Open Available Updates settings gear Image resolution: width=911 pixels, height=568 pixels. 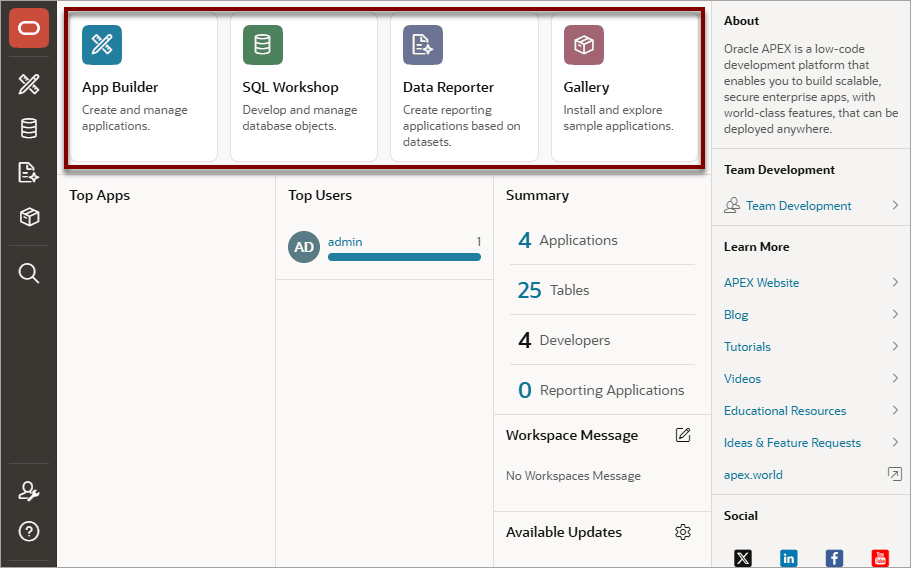click(x=683, y=532)
